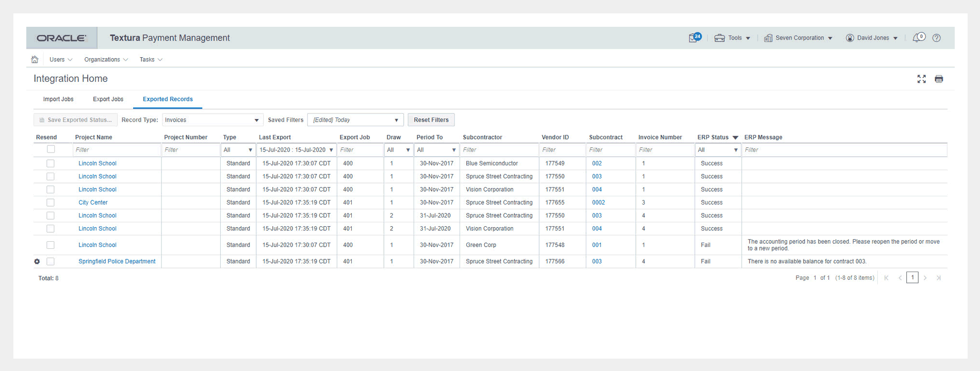
Task: Open notifications bell icon
Action: tap(919, 38)
